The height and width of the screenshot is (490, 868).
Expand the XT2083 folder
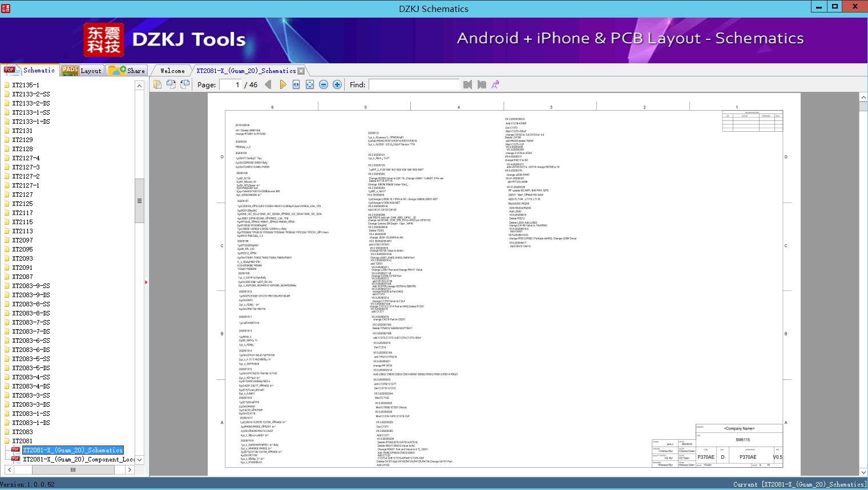point(22,432)
